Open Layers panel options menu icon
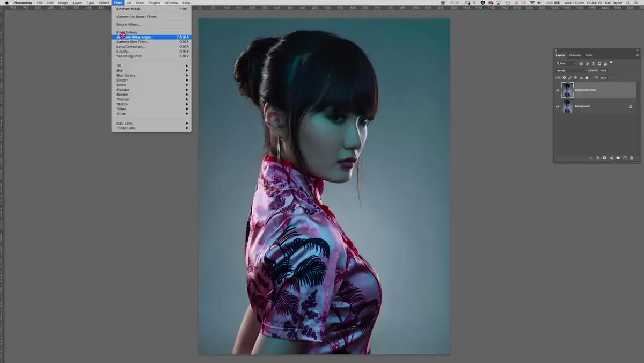 click(637, 55)
